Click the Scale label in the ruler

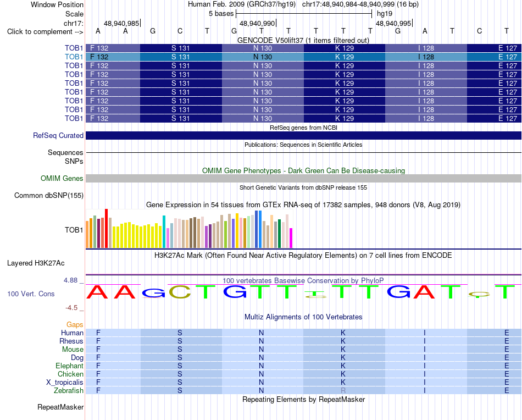(74, 14)
